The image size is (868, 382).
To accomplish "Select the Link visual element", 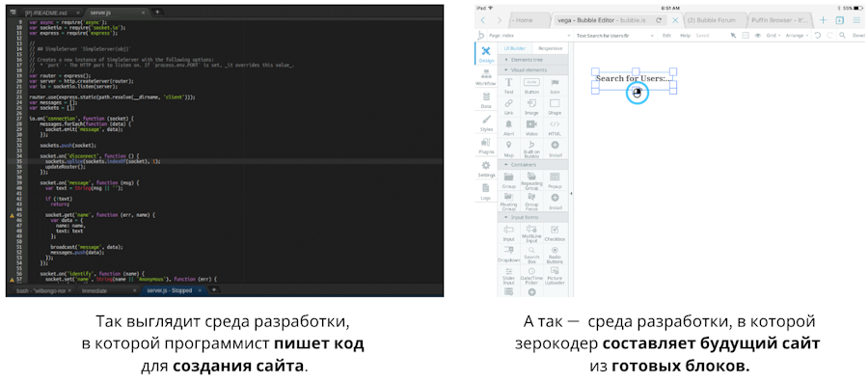I will 508,106.
